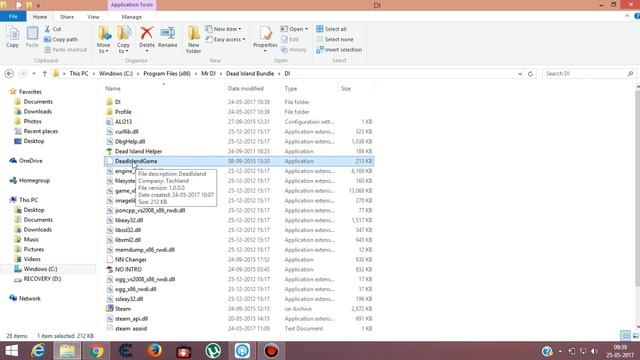Viewport: 640px width, 360px height.
Task: Click the Edit ribbon button
Action: click(x=290, y=40)
